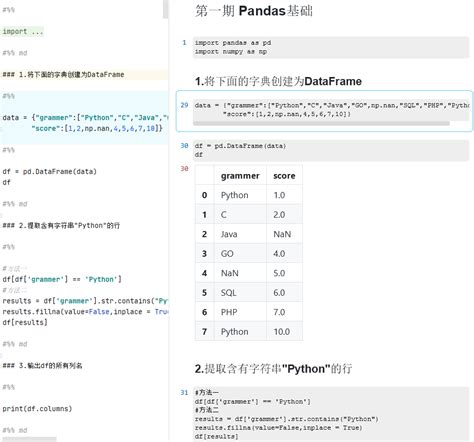Image resolution: width=474 pixels, height=442 pixels.
Task: Click the 1.0 score cell
Action: coord(279,195)
